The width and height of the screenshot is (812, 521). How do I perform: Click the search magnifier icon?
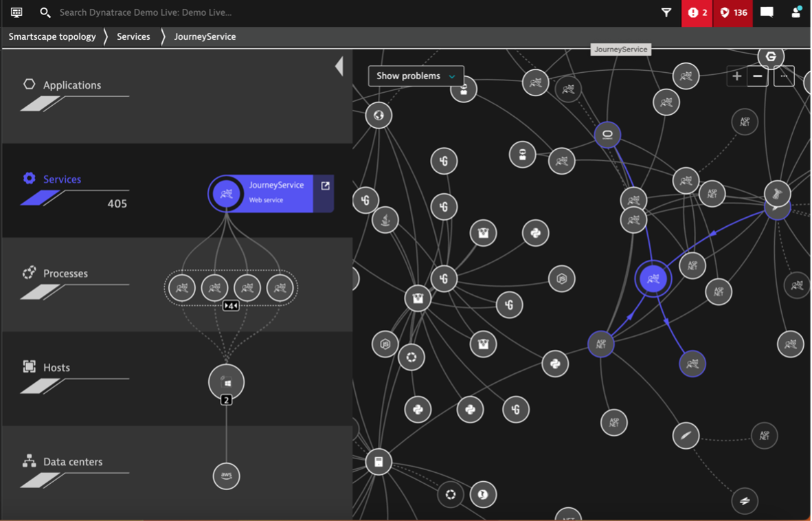tap(45, 12)
